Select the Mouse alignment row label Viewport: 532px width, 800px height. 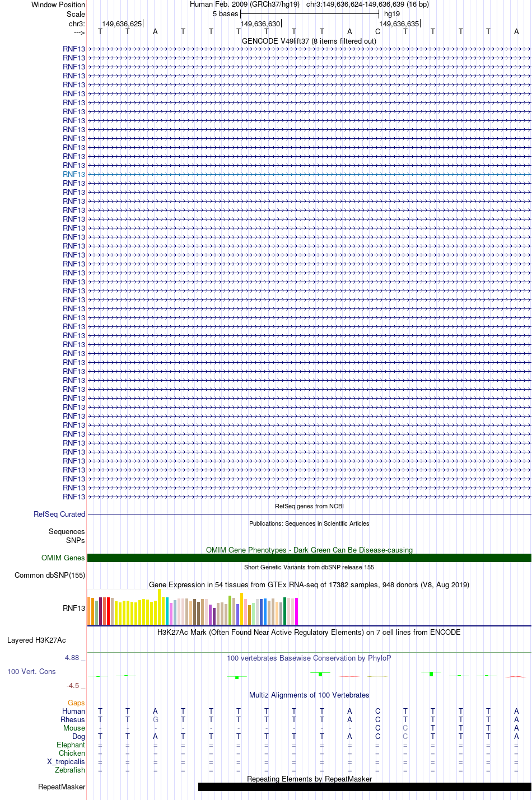pyautogui.click(x=74, y=728)
